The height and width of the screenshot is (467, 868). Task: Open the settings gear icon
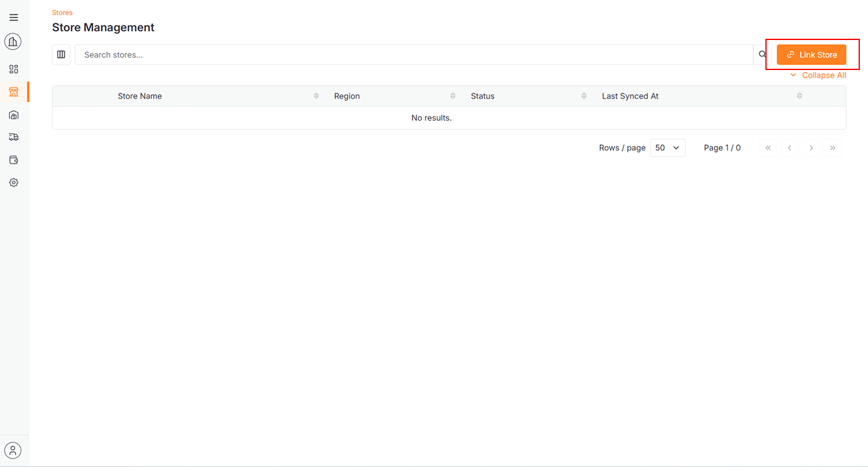click(x=14, y=183)
